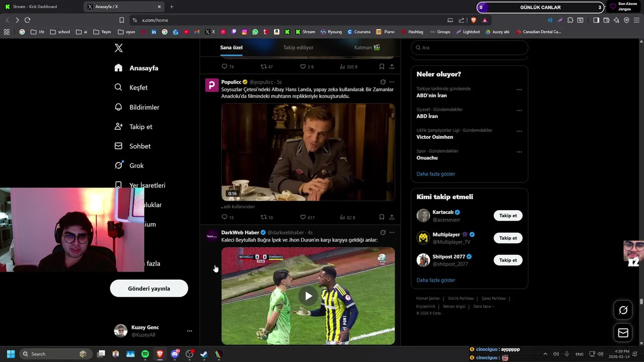
Task: Open a new browser tab
Action: click(x=172, y=7)
